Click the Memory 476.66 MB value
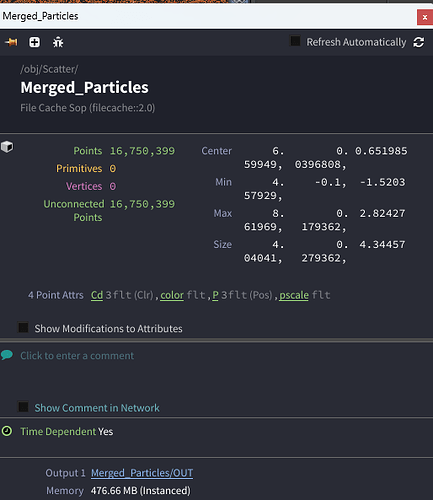Screen dimensions: 433x500 pos(141,491)
